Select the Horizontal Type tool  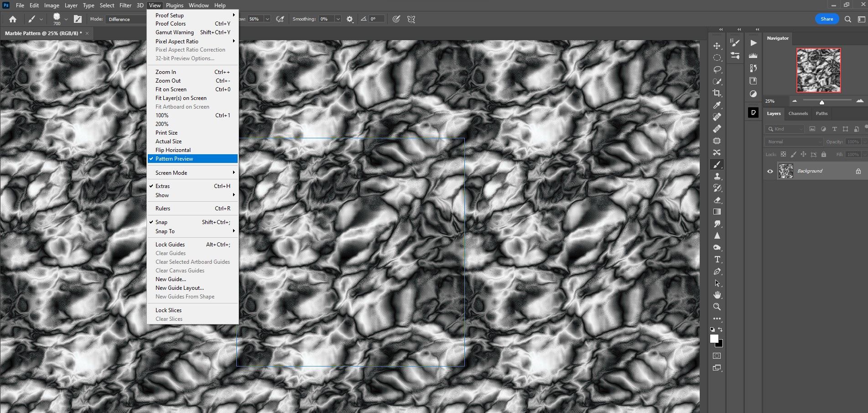pyautogui.click(x=717, y=259)
